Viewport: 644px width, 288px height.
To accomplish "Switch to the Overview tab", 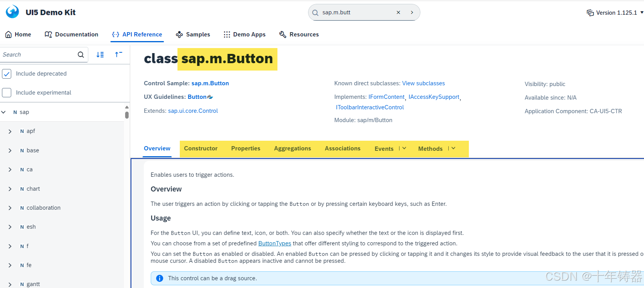I will pos(157,148).
